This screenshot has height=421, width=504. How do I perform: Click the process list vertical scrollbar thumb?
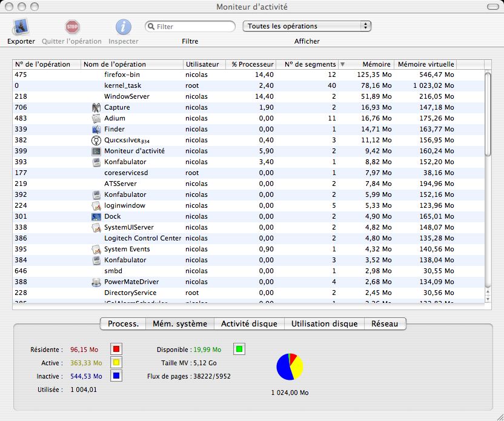[x=488, y=114]
